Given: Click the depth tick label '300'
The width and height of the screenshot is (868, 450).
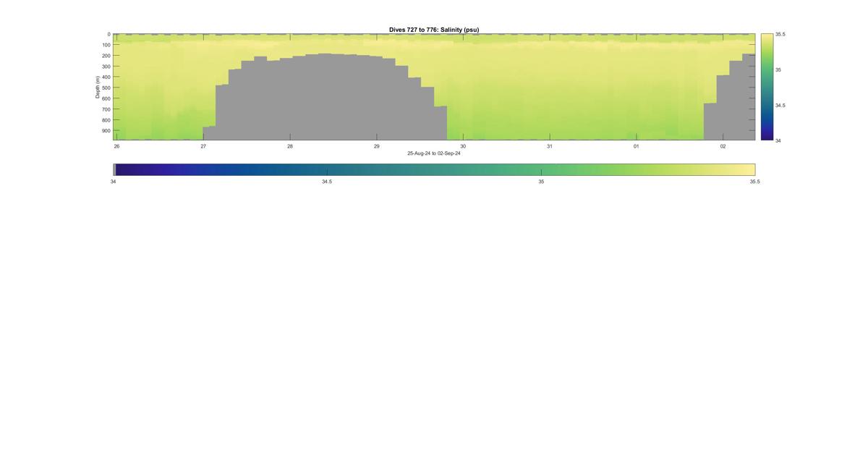Looking at the screenshot, I should tap(106, 67).
